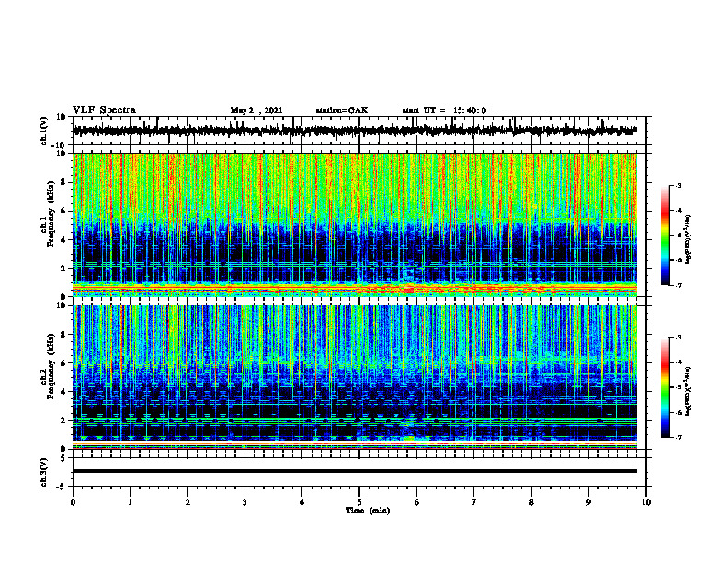Click the ch.1 colorbar unit label

tap(688, 240)
